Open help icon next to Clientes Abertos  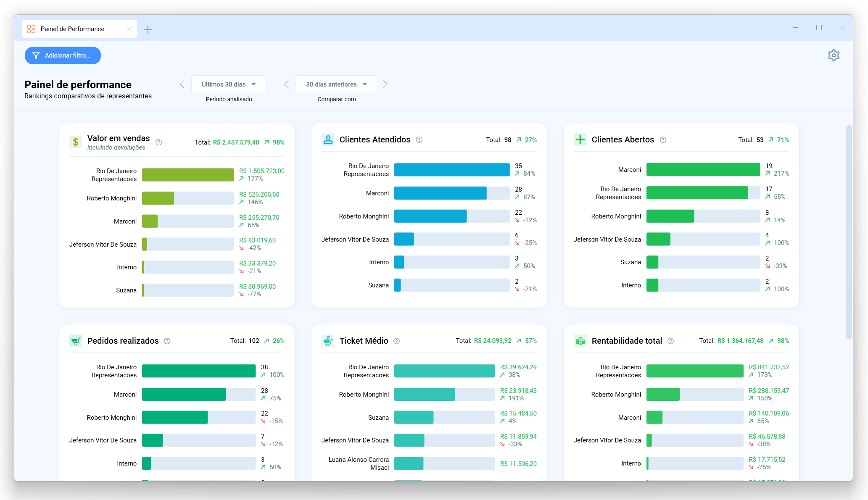tap(663, 140)
